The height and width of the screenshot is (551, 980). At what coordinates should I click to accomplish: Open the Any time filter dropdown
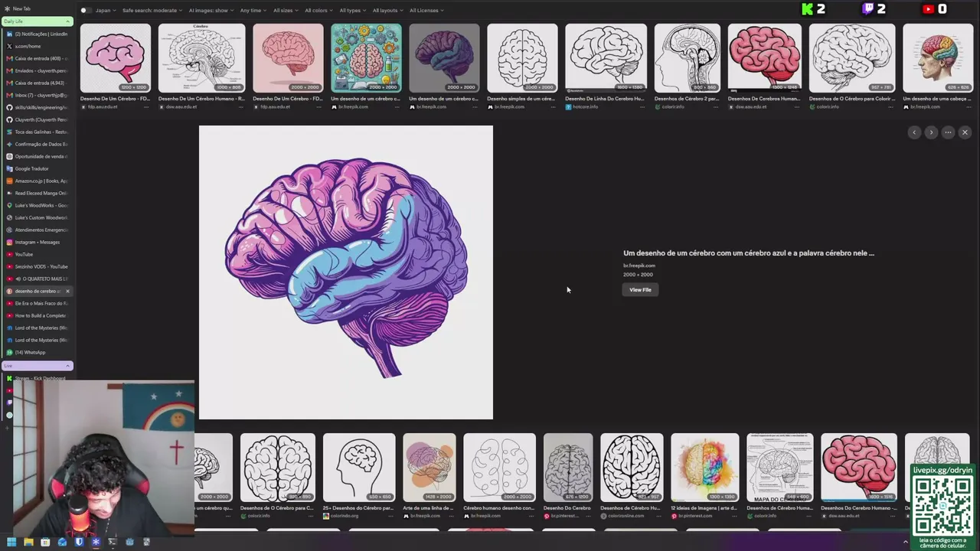point(253,11)
